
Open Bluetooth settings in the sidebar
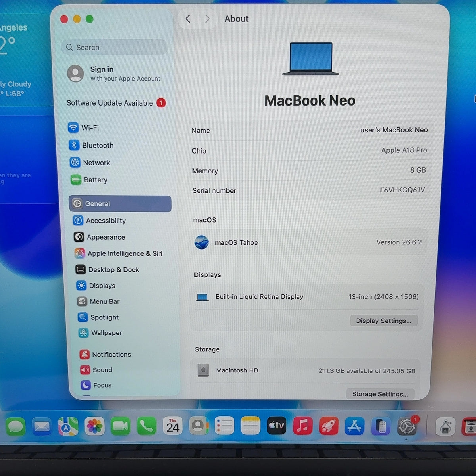coord(91,145)
